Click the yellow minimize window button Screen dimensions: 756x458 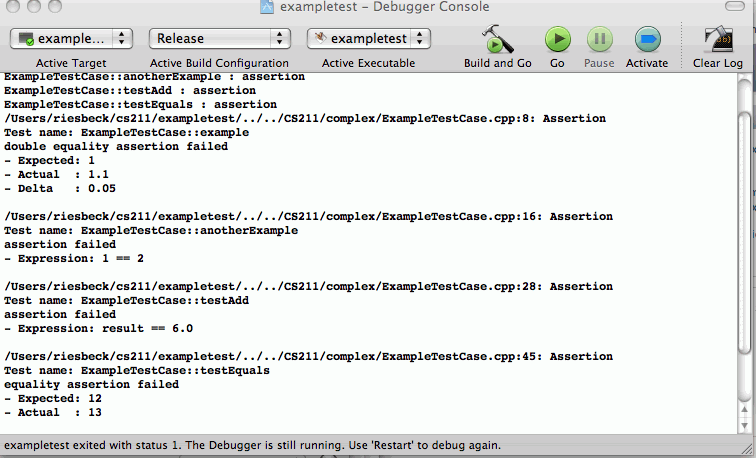[x=34, y=5]
